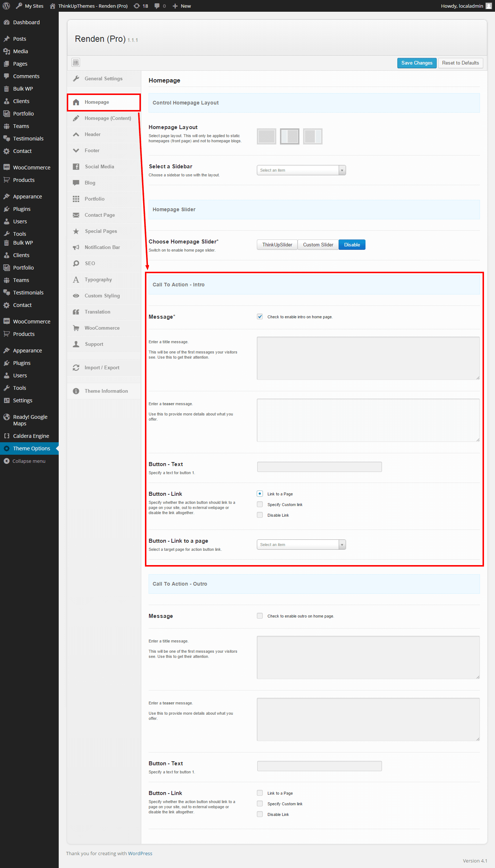Click the gear icon beside Theme Options
Image resolution: width=495 pixels, height=868 pixels.
7,448
